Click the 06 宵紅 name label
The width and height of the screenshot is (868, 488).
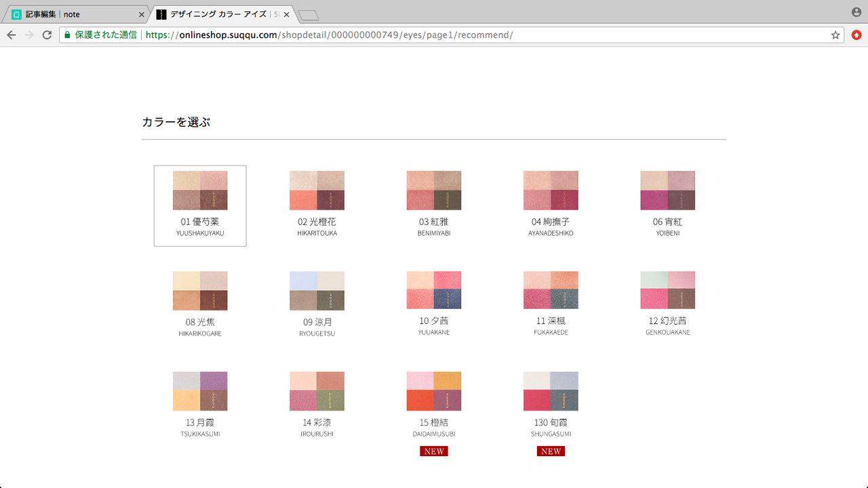[x=667, y=222]
